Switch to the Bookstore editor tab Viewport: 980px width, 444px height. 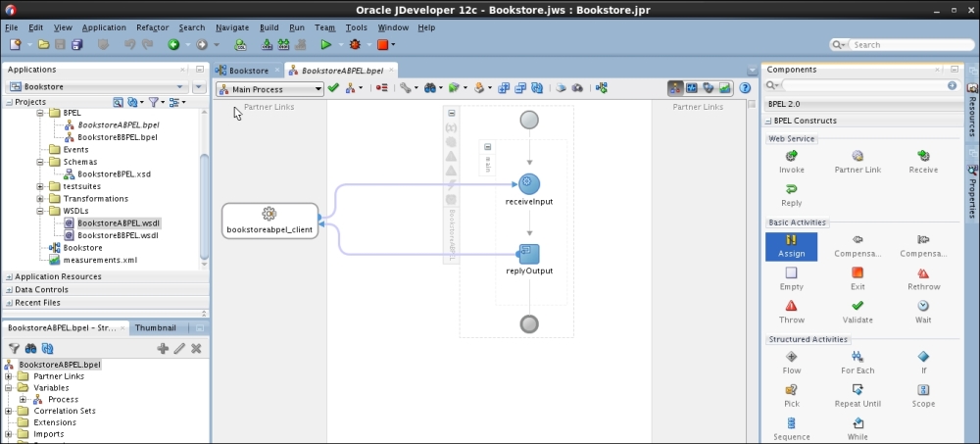[x=249, y=71]
